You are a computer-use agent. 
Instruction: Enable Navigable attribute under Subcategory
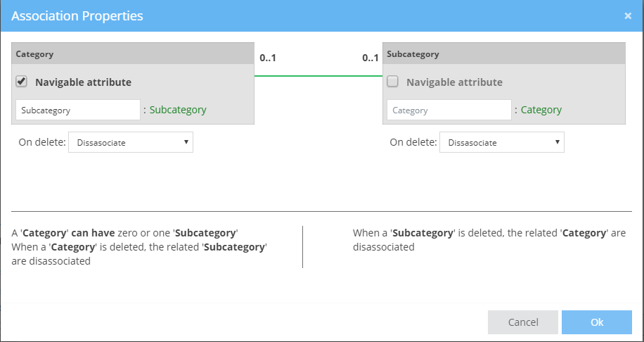pyautogui.click(x=392, y=82)
